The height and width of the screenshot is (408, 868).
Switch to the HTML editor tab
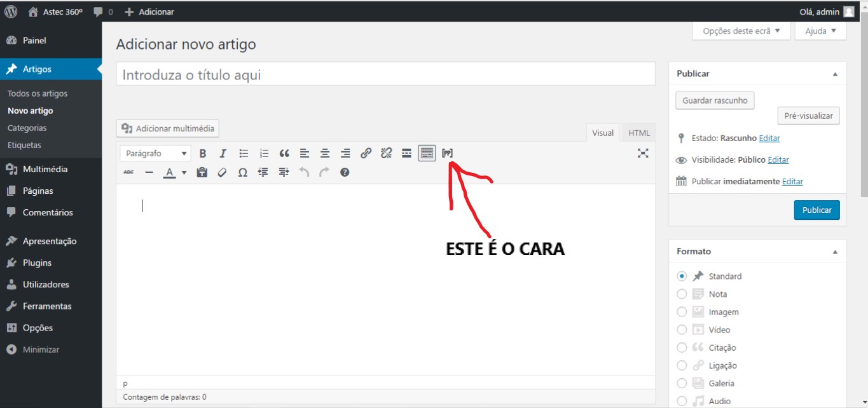[639, 133]
